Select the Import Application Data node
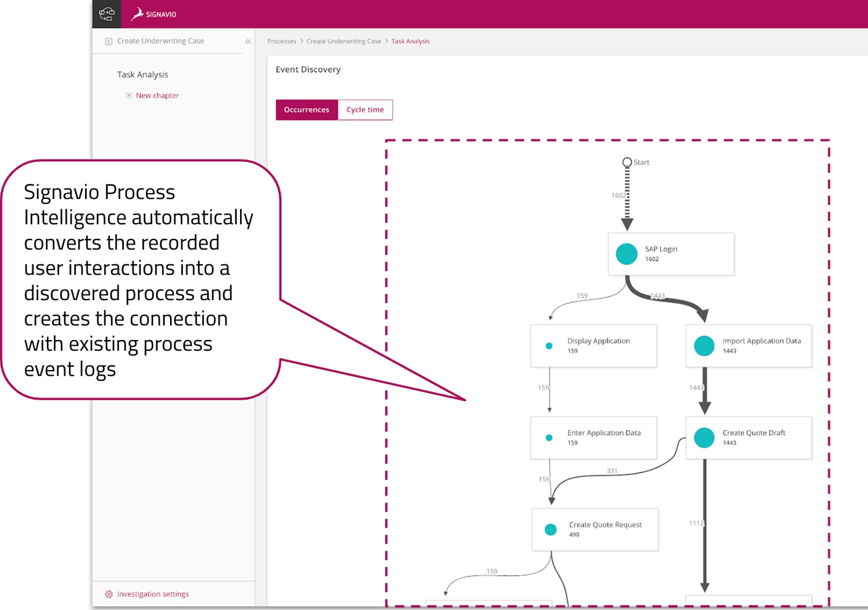 pos(749,346)
